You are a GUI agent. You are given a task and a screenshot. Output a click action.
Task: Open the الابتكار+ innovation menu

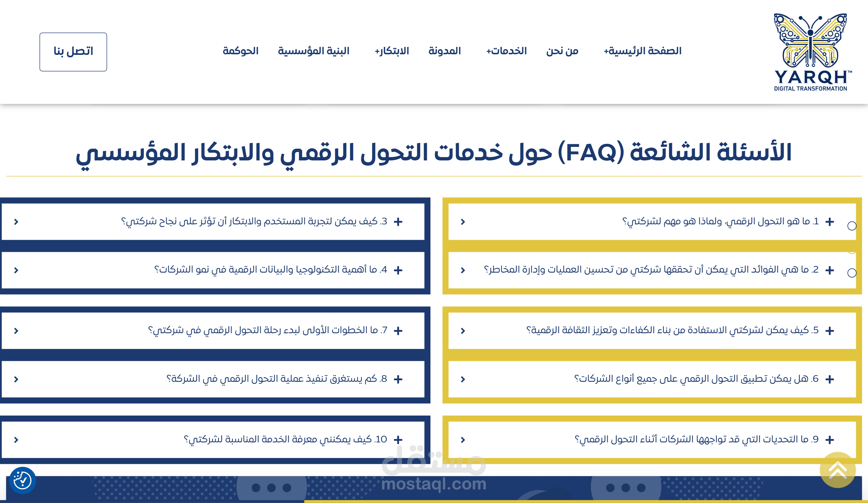[392, 51]
